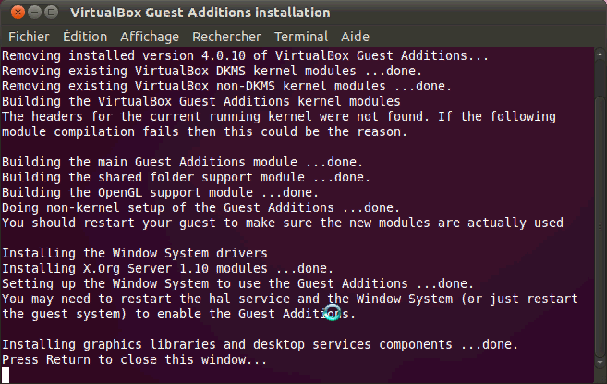Screen dimensions: 607x384
Task: Click line 'You should restart your guest'
Action: click(x=283, y=223)
